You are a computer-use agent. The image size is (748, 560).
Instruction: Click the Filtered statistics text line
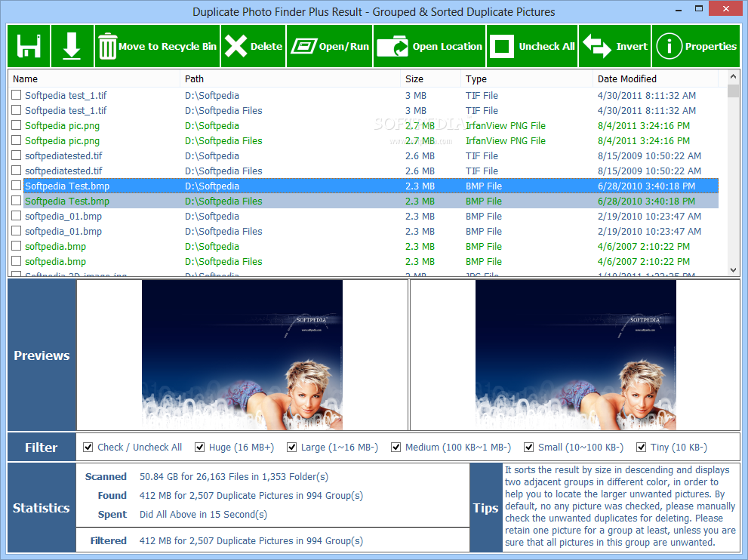tap(251, 541)
